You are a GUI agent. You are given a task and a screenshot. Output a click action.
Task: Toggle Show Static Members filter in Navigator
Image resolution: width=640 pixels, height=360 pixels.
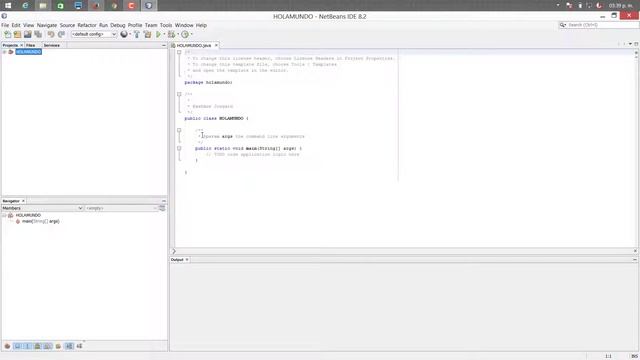pos(27,346)
